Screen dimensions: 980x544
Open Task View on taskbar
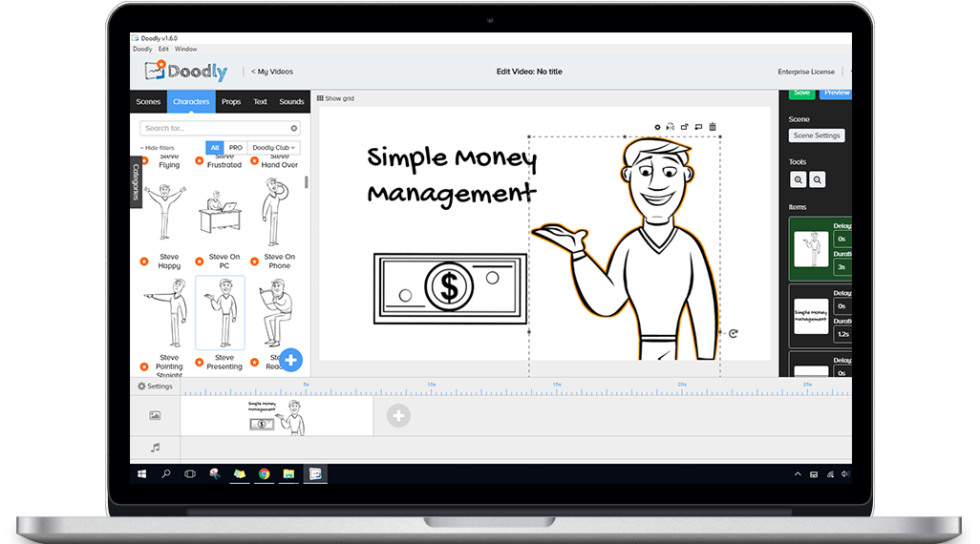tap(190, 474)
